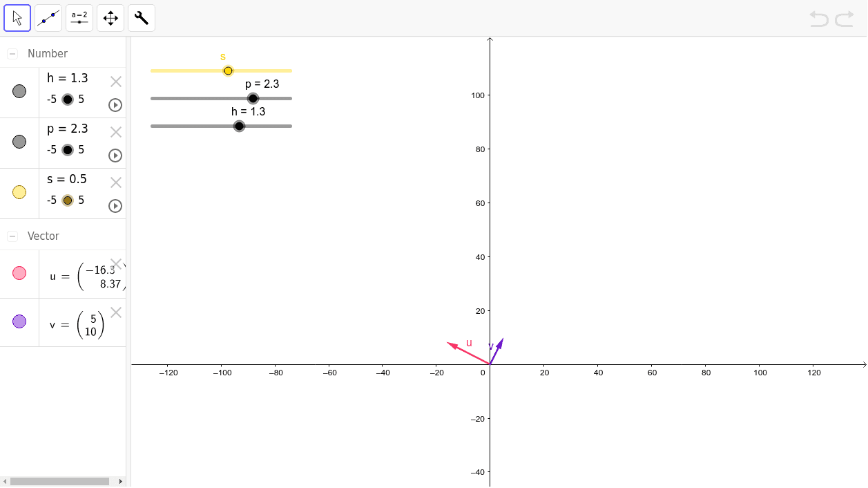The width and height of the screenshot is (868, 488).
Task: Click the Undo arrow
Action: (x=819, y=19)
